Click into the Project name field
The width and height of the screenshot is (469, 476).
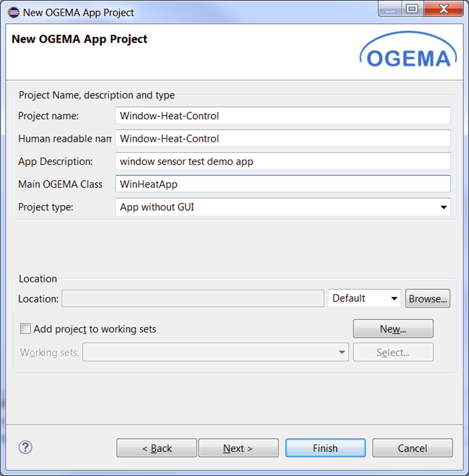[283, 115]
